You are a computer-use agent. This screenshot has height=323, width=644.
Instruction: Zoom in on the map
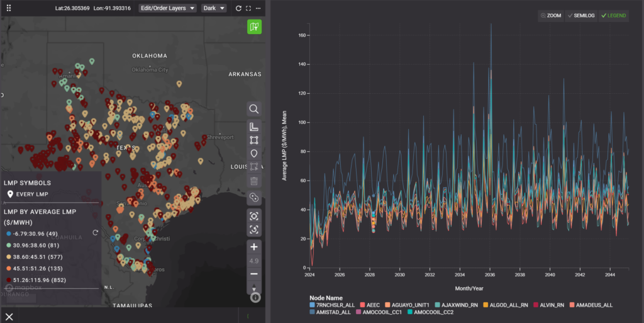[x=254, y=246]
